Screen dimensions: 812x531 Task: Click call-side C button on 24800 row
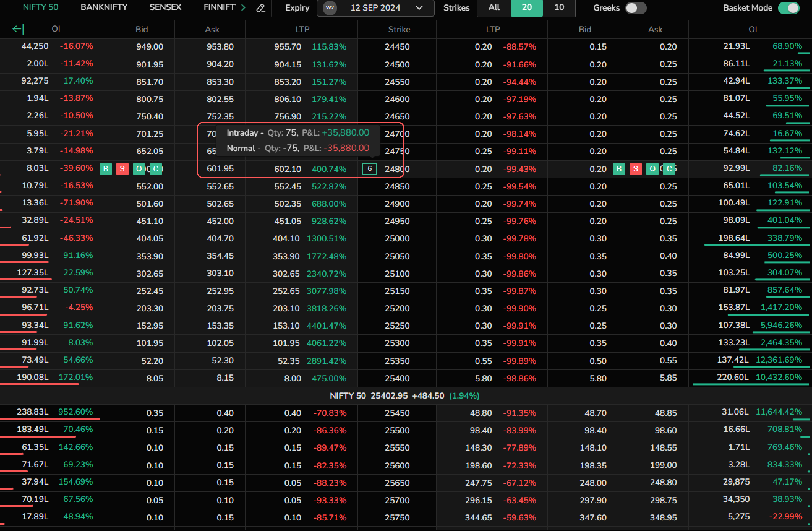point(156,169)
